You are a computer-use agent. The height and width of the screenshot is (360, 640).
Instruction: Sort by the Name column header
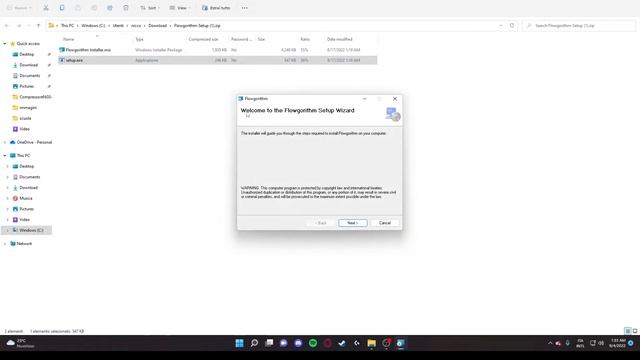pyautogui.click(x=69, y=39)
